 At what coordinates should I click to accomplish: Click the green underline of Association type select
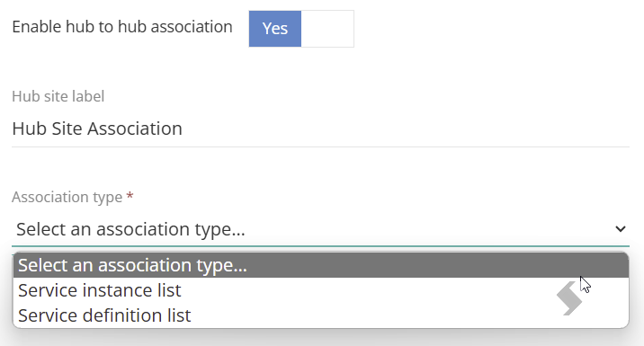320,246
